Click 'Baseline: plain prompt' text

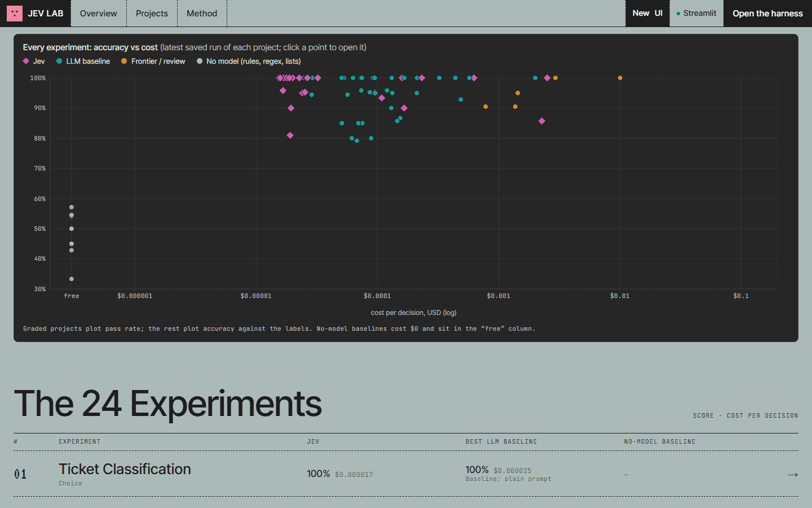508,479
